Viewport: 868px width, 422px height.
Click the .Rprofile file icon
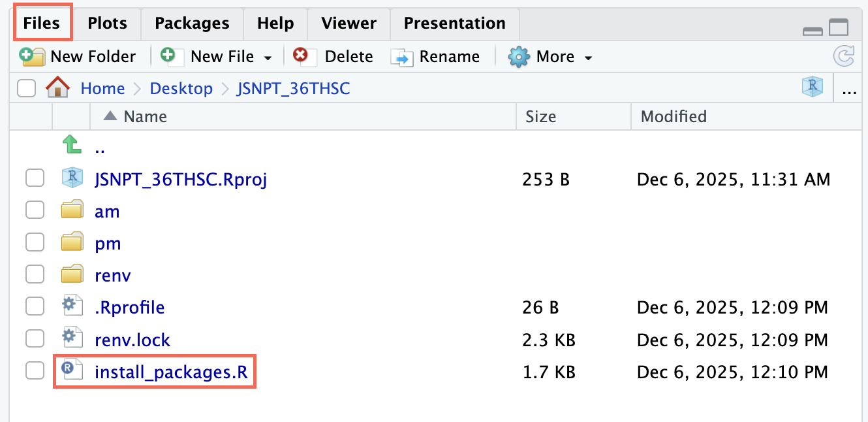[72, 306]
